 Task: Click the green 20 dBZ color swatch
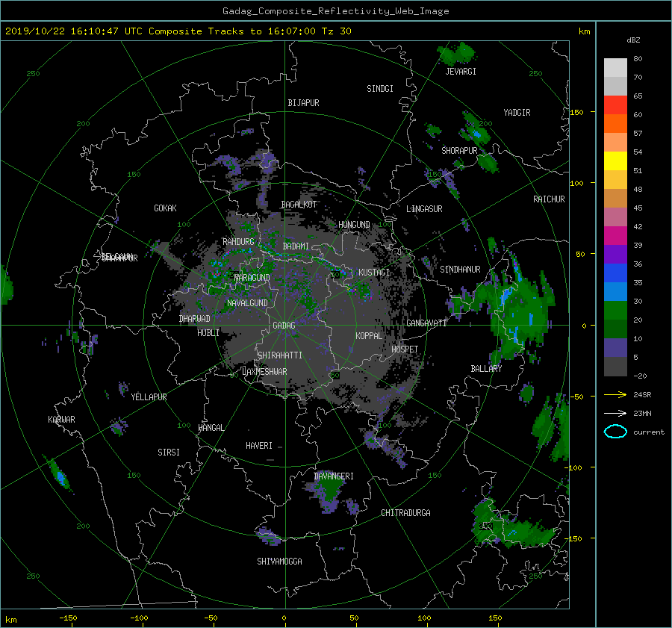pyautogui.click(x=615, y=310)
